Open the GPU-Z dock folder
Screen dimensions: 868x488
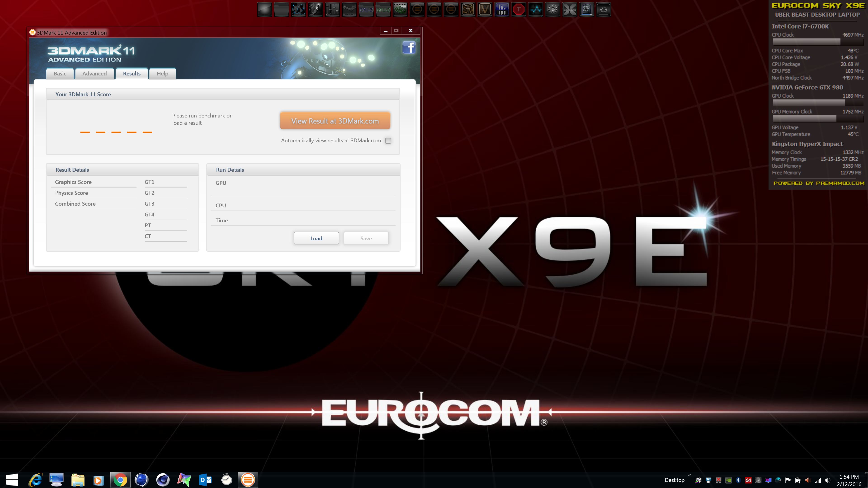click(383, 10)
